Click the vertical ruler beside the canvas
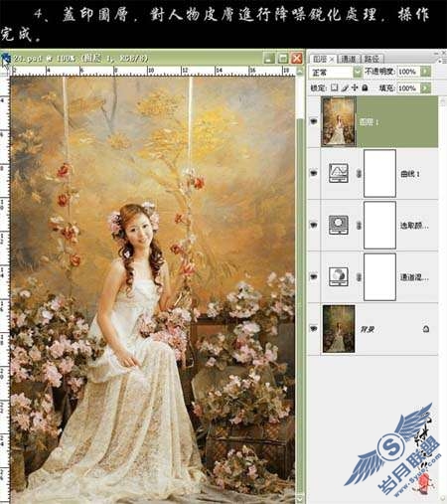The image size is (447, 504). 5,290
